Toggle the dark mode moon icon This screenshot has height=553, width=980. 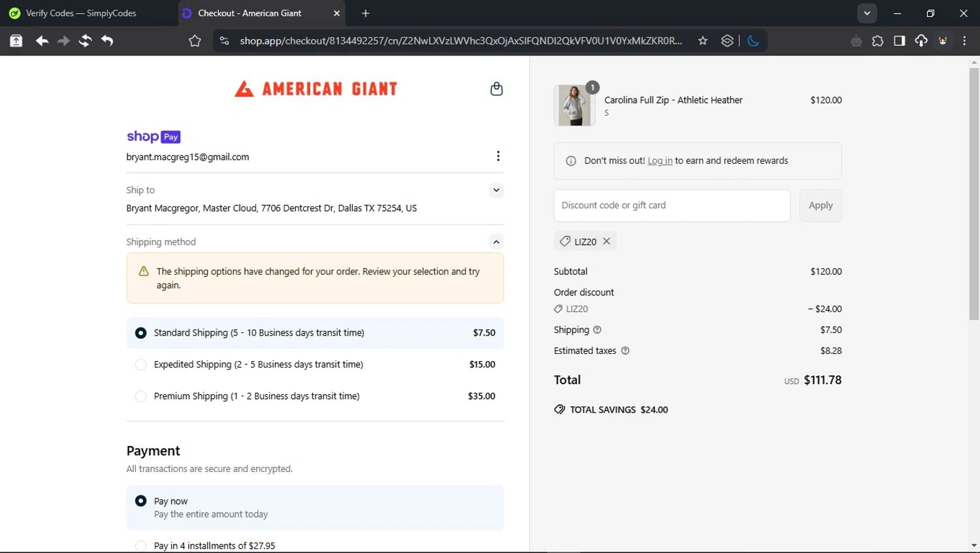(753, 40)
